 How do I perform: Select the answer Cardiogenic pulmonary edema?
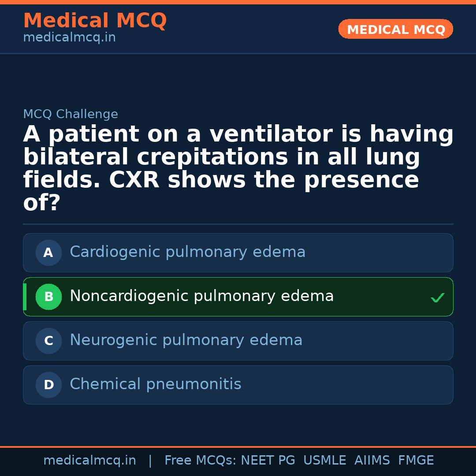click(187, 252)
